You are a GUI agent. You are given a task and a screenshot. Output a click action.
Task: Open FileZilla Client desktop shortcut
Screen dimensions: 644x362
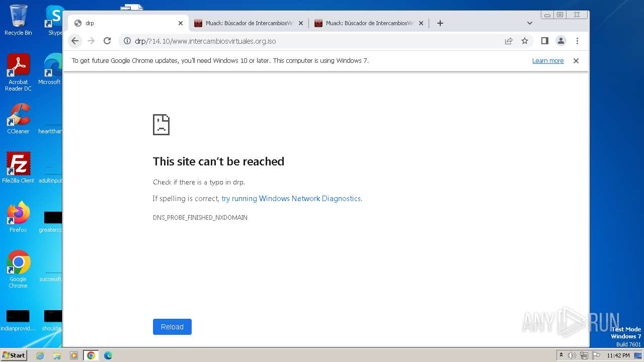click(18, 167)
